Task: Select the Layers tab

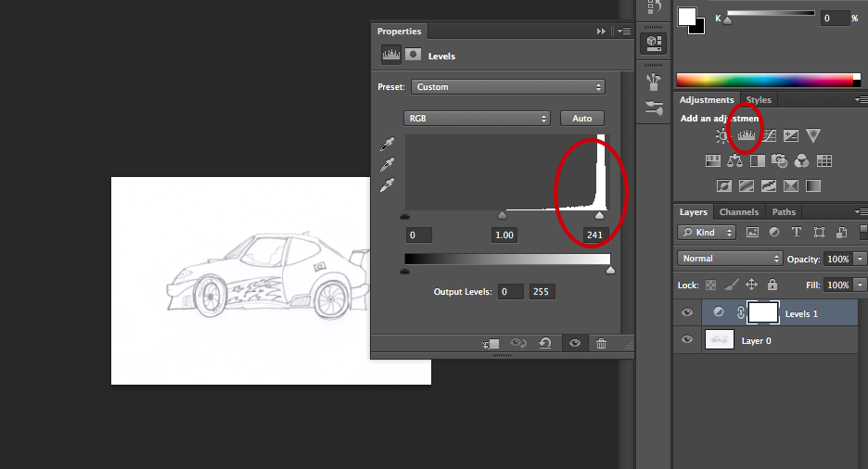Action: click(694, 212)
